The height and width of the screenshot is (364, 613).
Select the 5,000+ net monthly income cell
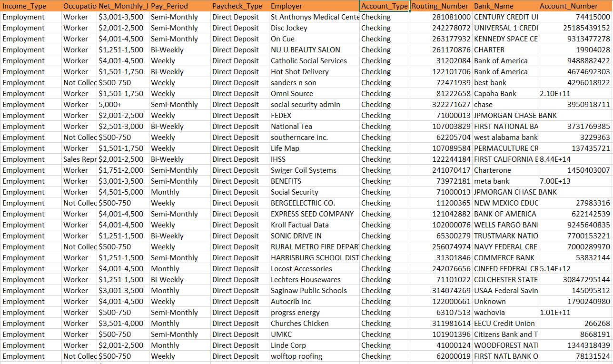pyautogui.click(x=123, y=105)
